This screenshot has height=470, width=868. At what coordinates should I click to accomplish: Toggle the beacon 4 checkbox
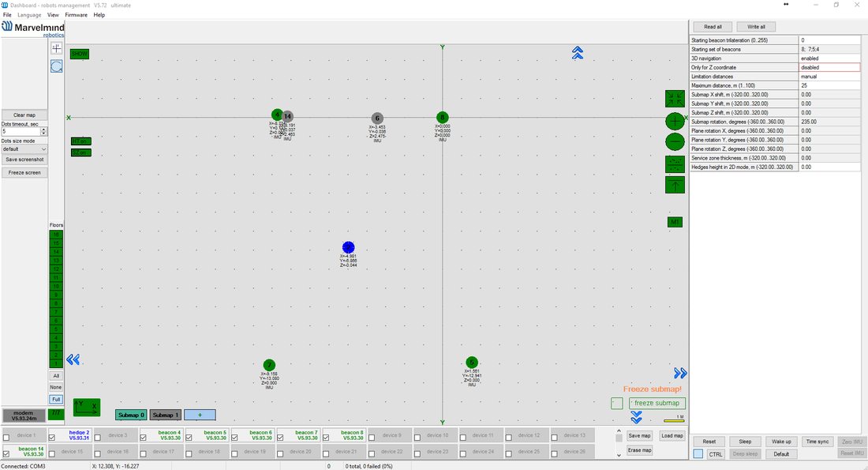click(x=143, y=438)
